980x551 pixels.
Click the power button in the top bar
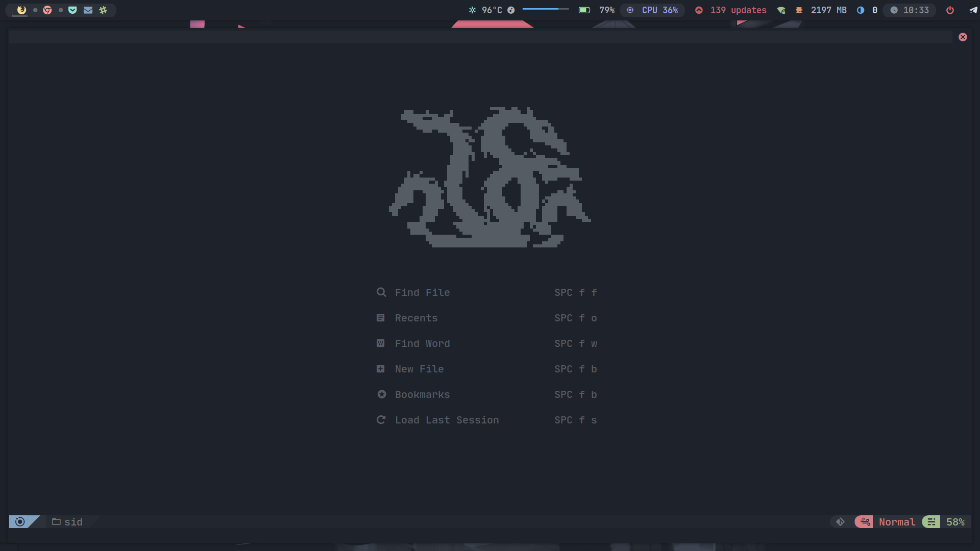pos(950,10)
